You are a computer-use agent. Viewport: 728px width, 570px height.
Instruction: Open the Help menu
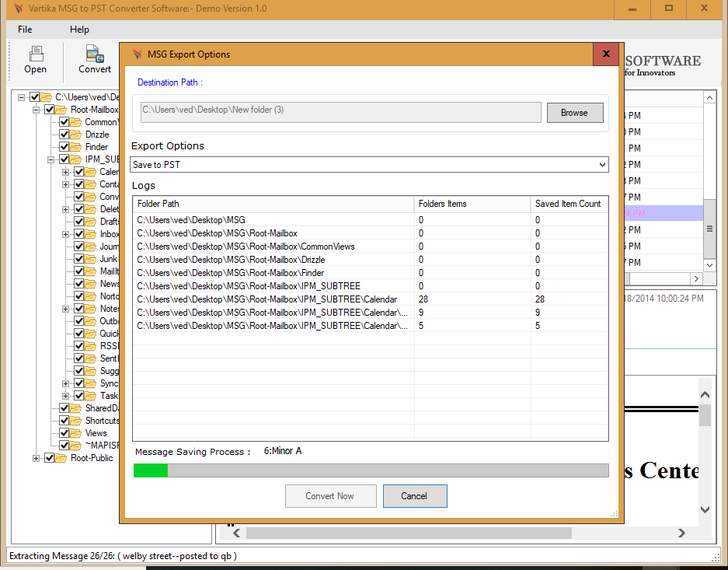pyautogui.click(x=79, y=30)
